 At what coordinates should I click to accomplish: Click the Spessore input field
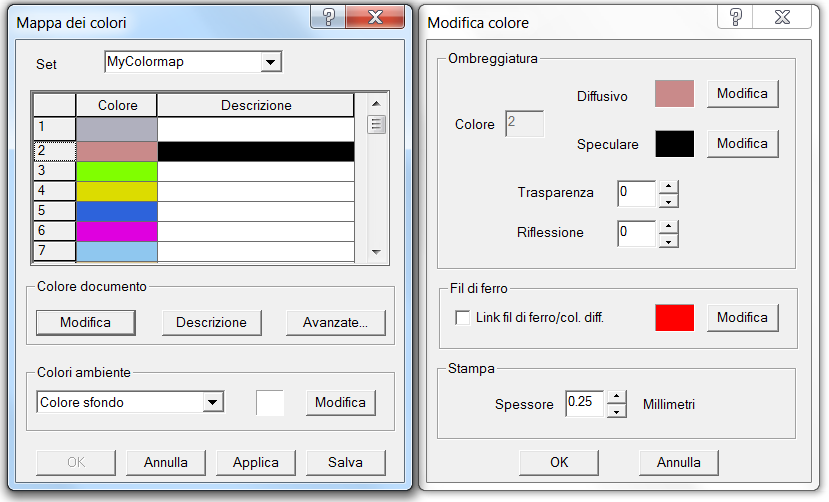tap(585, 403)
